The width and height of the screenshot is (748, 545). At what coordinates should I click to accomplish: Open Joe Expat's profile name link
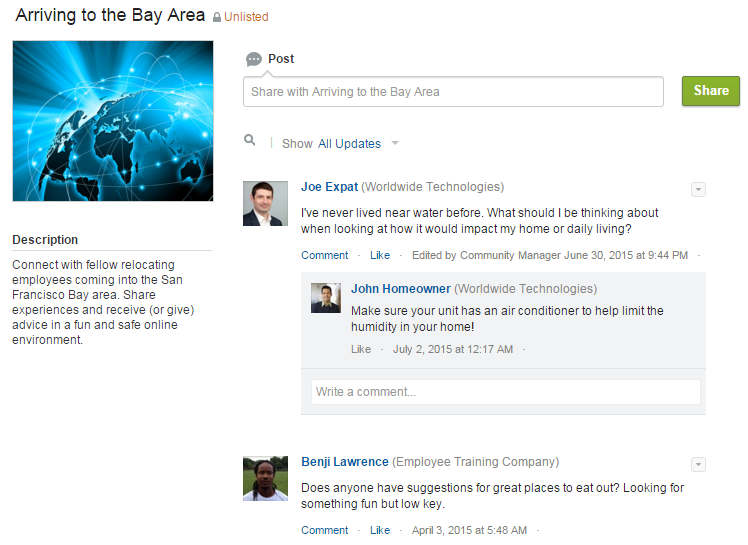point(329,187)
